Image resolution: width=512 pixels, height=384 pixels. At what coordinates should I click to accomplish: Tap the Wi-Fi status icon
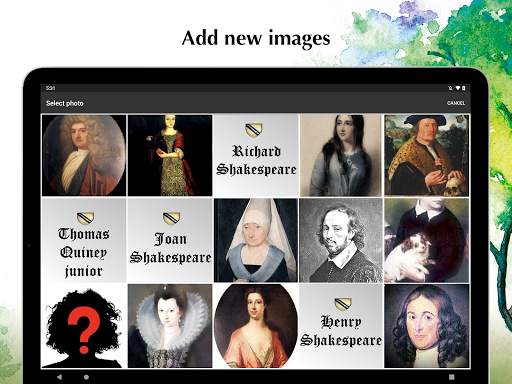click(x=458, y=88)
